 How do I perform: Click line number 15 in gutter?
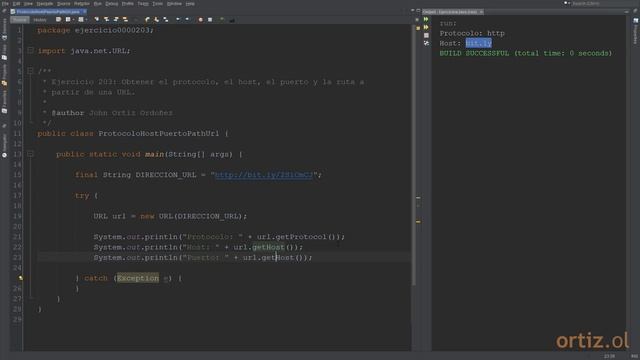coord(17,175)
